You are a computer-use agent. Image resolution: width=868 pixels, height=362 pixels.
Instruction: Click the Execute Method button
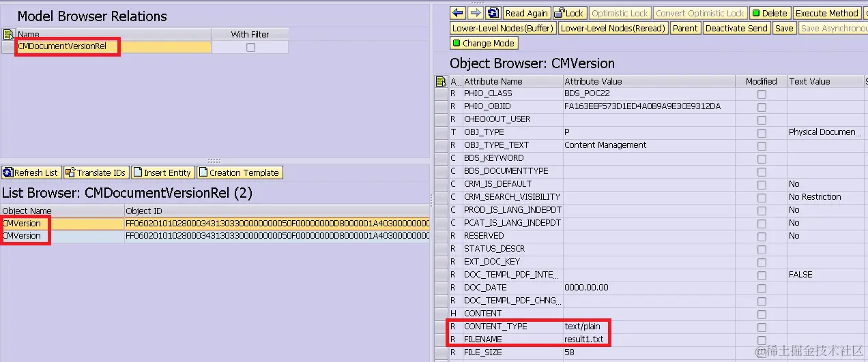[x=826, y=13]
